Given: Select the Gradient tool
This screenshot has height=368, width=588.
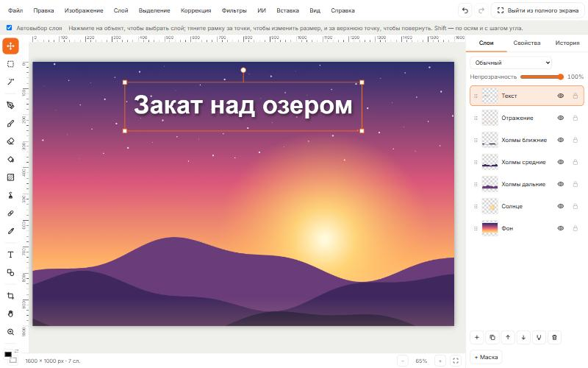Looking at the screenshot, I should click(x=10, y=177).
